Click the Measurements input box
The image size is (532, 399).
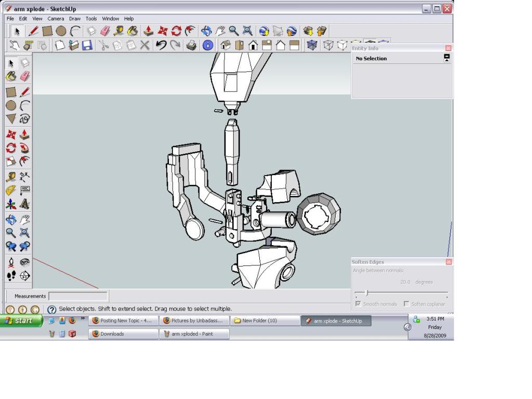[78, 296]
